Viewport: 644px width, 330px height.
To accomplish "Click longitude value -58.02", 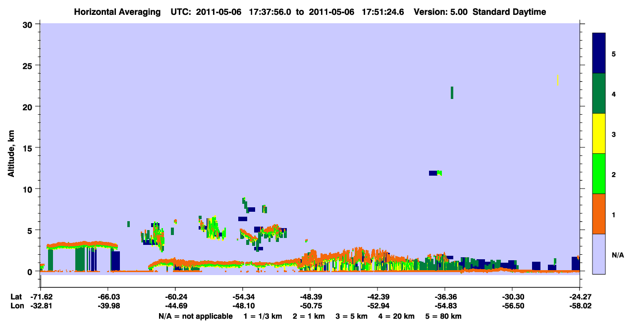I will click(x=580, y=306).
